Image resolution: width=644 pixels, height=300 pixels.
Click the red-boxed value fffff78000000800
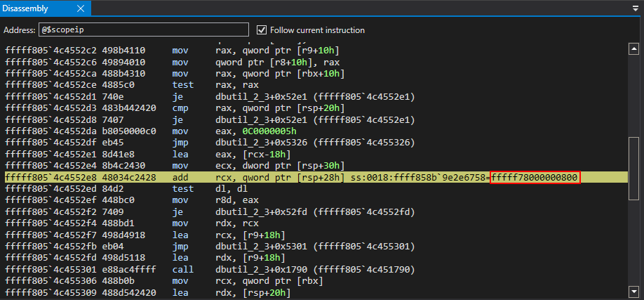[535, 178]
